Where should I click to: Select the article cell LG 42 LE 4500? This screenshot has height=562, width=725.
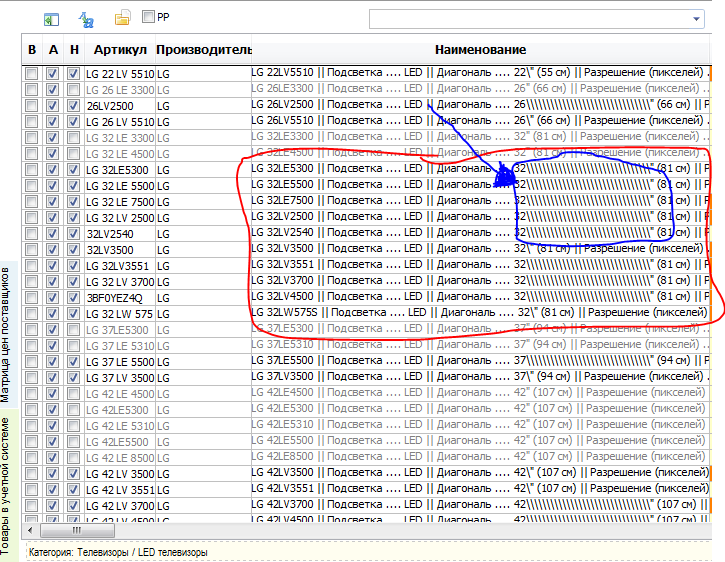click(120, 394)
